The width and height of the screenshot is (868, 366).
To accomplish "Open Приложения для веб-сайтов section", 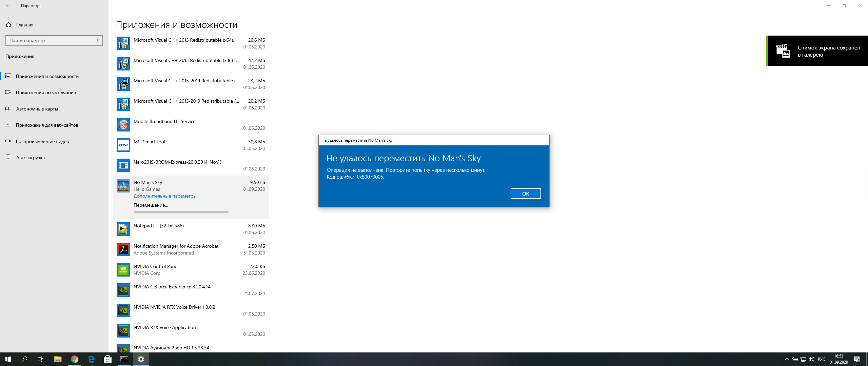I will [54, 125].
